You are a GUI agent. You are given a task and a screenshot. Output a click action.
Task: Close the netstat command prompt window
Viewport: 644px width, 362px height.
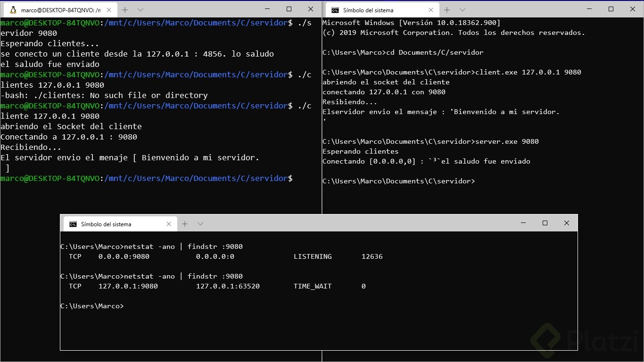tap(567, 223)
